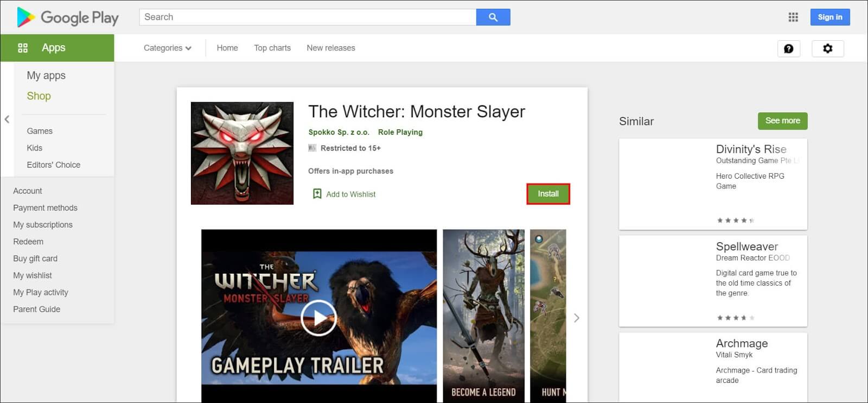
Task: Click Spellweaver star rating
Action: (x=735, y=318)
